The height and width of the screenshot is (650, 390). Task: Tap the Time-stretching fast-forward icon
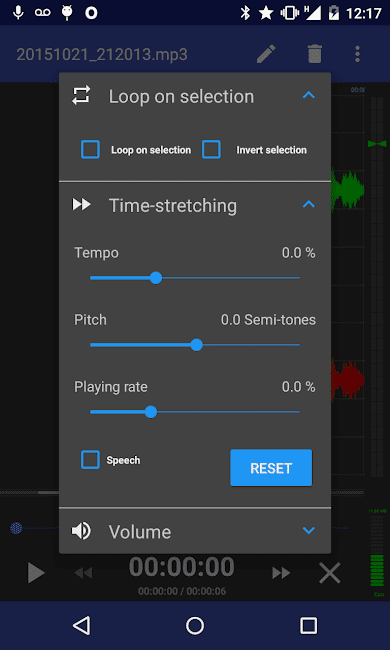[82, 204]
